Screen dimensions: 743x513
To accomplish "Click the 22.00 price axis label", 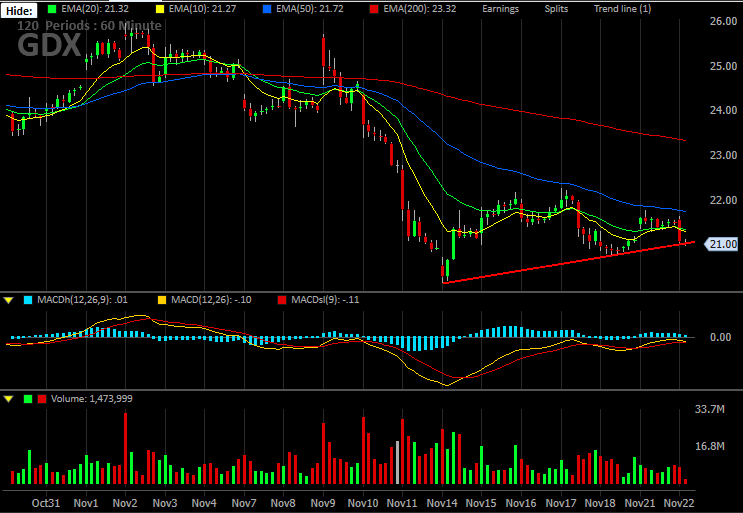I will pyautogui.click(x=724, y=200).
